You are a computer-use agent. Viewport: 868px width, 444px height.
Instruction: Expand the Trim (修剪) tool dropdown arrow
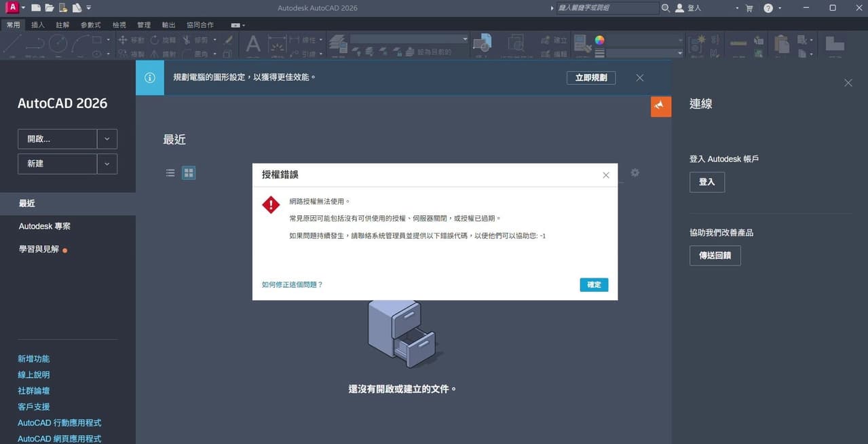[214, 40]
